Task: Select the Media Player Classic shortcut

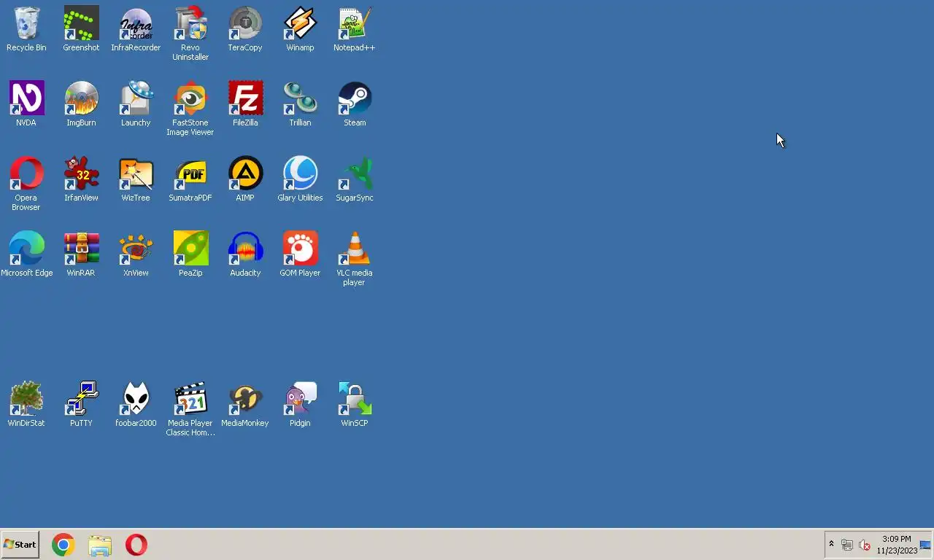Action: (190, 409)
